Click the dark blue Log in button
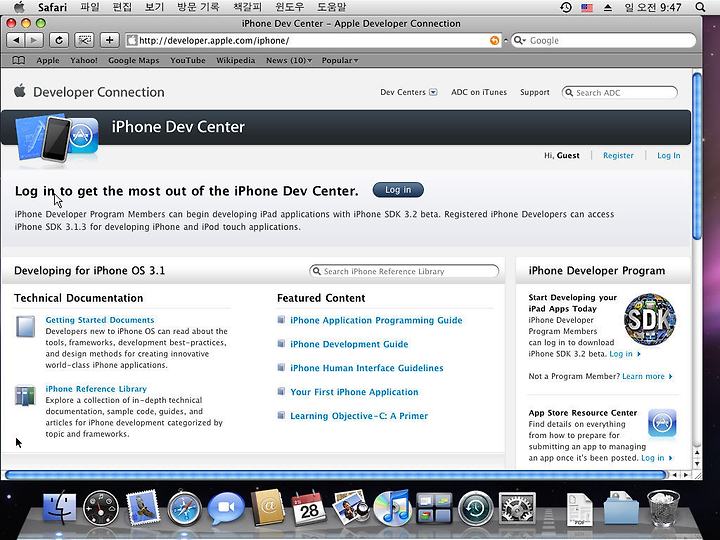Viewport: 720px width, 540px height. [x=398, y=190]
